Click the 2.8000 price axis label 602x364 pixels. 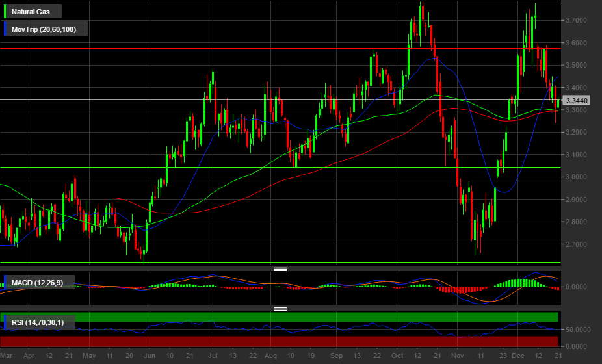[x=576, y=222]
